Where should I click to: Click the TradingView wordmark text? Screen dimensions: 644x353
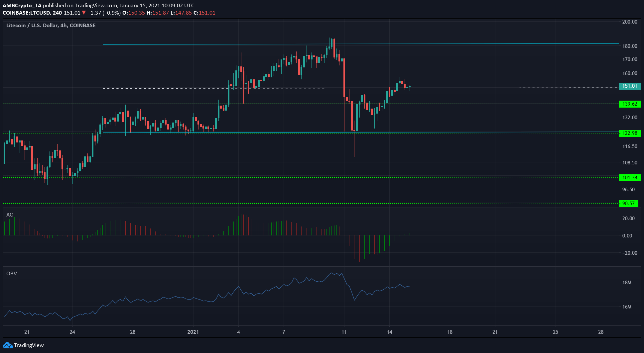coord(29,345)
